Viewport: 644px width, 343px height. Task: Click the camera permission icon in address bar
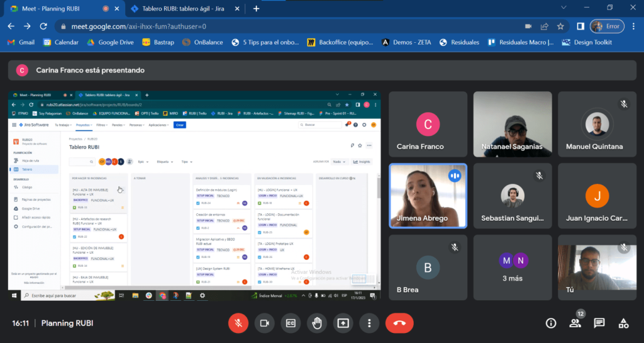[528, 26]
